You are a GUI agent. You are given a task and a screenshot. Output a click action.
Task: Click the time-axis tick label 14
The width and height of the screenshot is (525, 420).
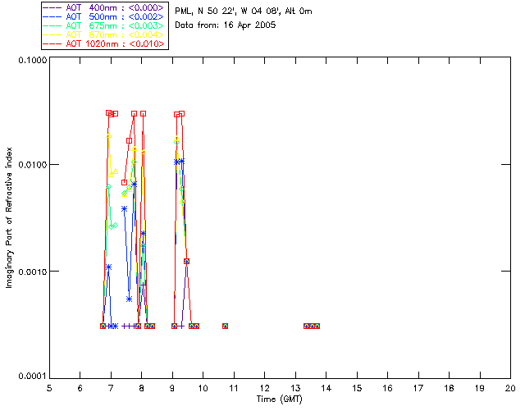326,388
